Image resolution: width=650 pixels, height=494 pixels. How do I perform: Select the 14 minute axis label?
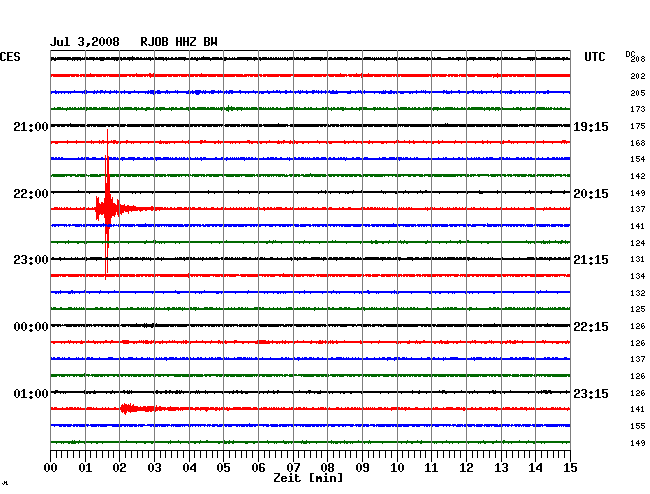click(535, 467)
